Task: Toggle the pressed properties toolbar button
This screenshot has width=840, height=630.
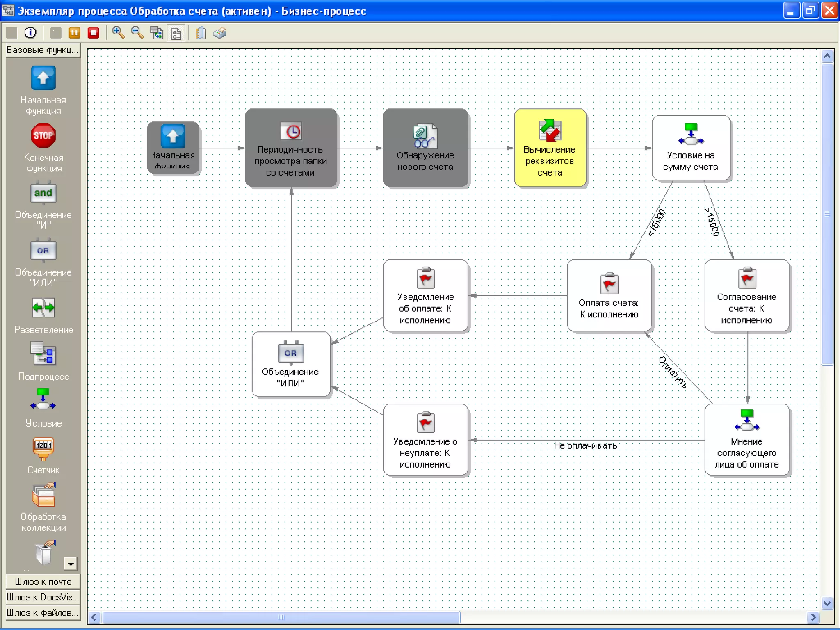Action: [176, 33]
